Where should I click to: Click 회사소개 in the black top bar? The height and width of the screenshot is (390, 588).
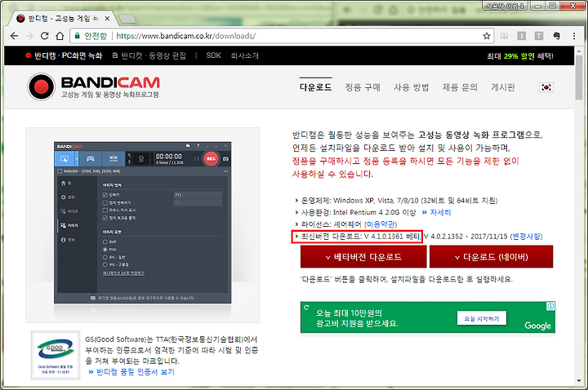[244, 55]
